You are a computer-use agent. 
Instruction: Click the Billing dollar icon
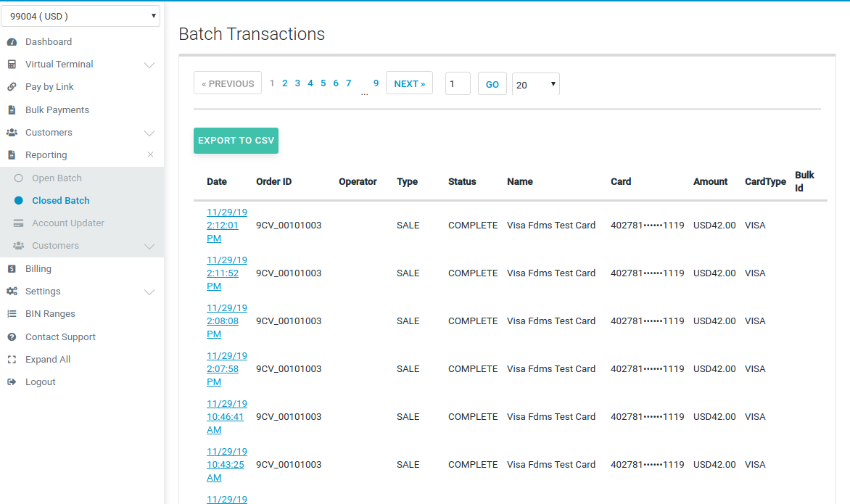[12, 269]
